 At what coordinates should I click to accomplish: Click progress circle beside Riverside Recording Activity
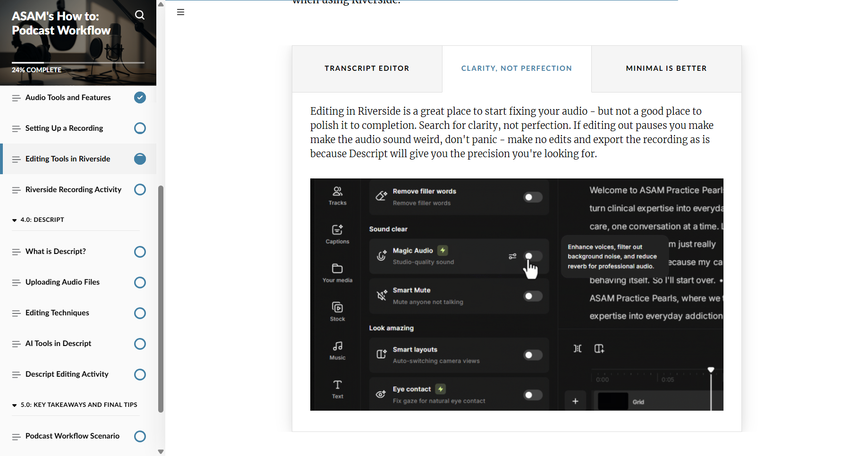(140, 189)
